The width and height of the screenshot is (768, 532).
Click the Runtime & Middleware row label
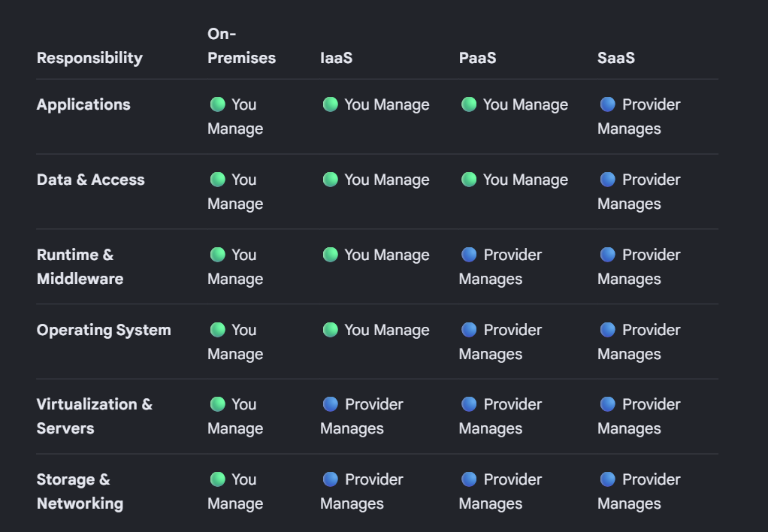pyautogui.click(x=80, y=267)
